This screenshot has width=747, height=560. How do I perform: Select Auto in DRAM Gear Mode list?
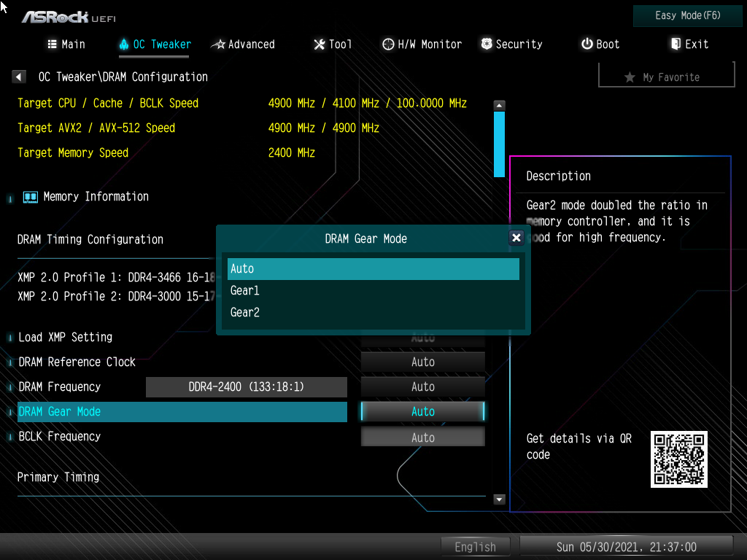(x=373, y=269)
